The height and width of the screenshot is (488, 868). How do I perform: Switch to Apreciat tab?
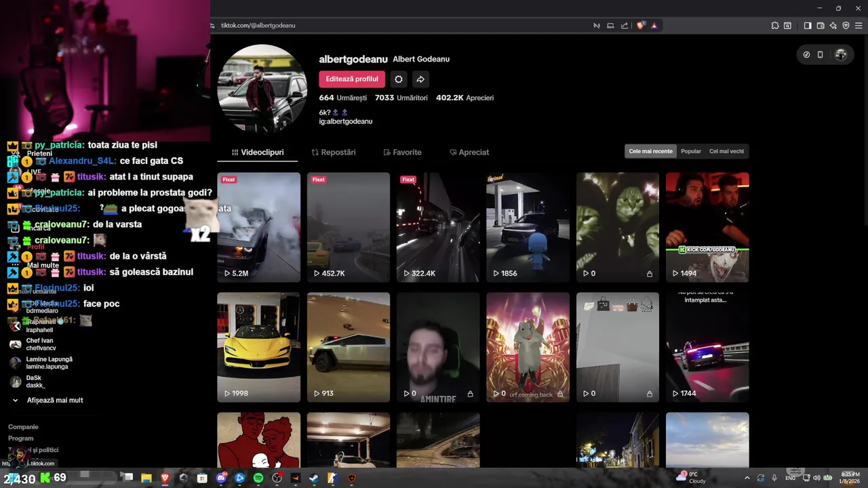click(469, 152)
